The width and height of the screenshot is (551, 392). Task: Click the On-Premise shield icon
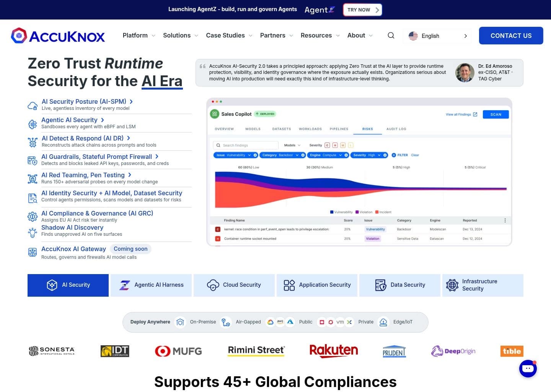(180, 322)
